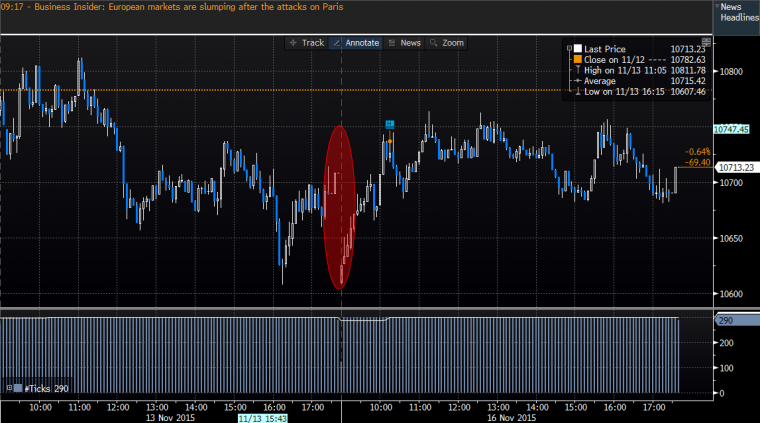Toggle the Average line in legend
The image size is (760, 423).
point(576,81)
